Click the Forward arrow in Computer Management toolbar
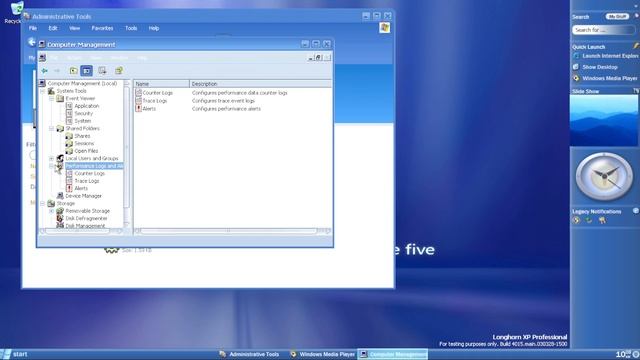This screenshot has height=360, width=640. click(x=57, y=71)
